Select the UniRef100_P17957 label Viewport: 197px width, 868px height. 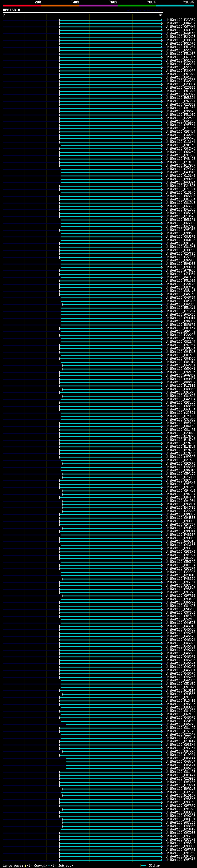pos(180,165)
